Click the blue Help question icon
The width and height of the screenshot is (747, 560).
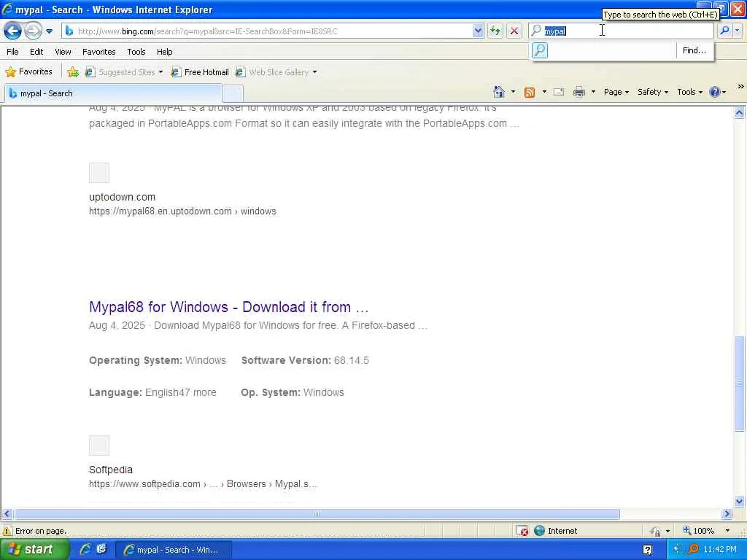pos(715,92)
